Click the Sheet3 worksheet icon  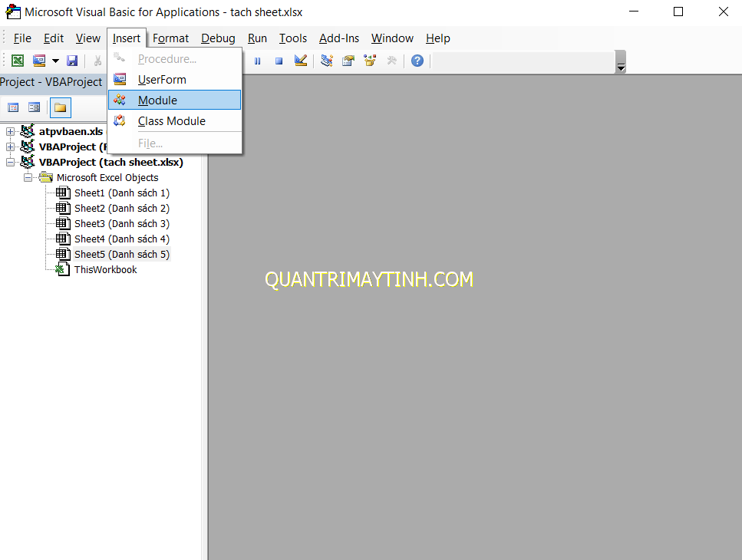pos(63,223)
